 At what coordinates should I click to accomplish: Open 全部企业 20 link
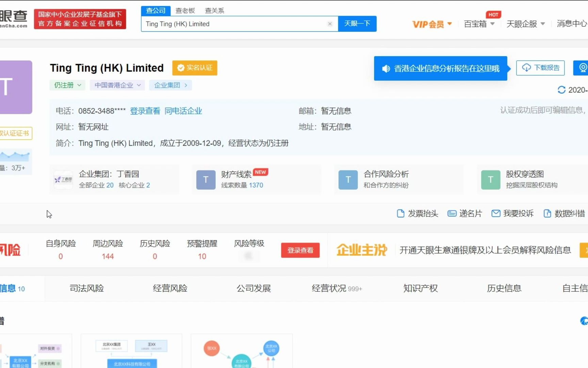[96, 185]
